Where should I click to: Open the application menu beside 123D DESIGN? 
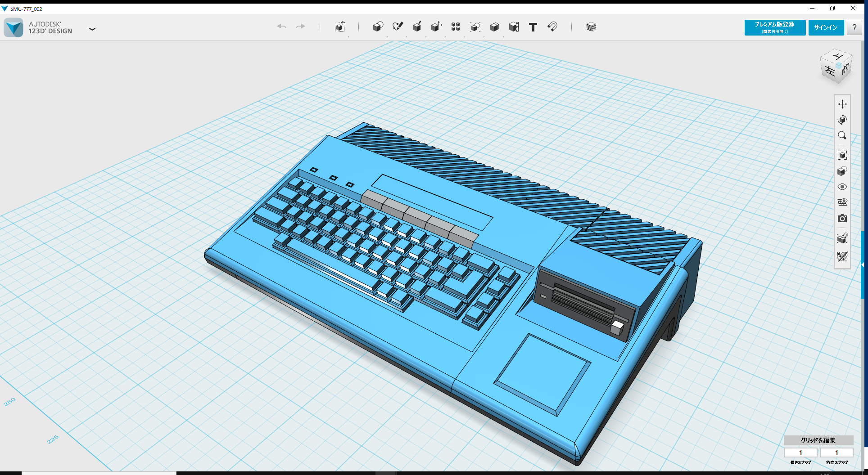click(92, 29)
